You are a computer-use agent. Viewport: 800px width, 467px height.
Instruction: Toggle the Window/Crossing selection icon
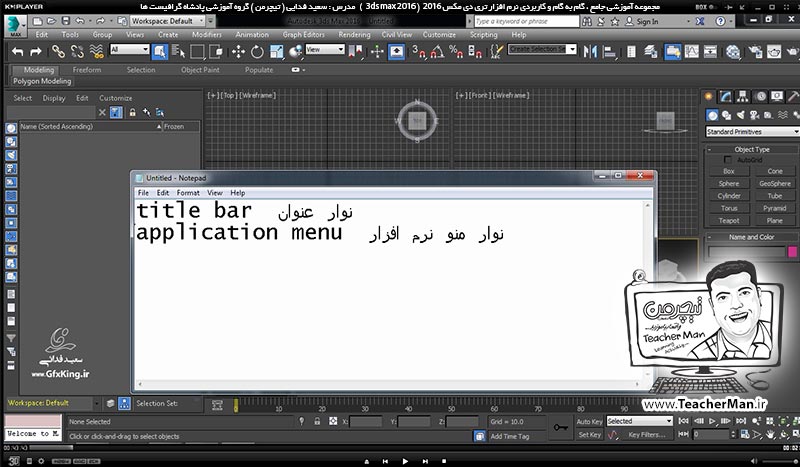click(x=216, y=51)
